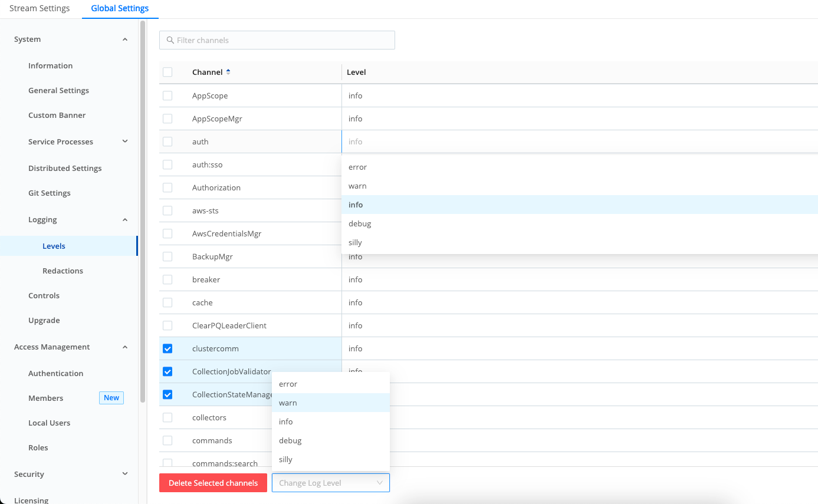Choose warn in the Change Log Level list

(x=288, y=403)
